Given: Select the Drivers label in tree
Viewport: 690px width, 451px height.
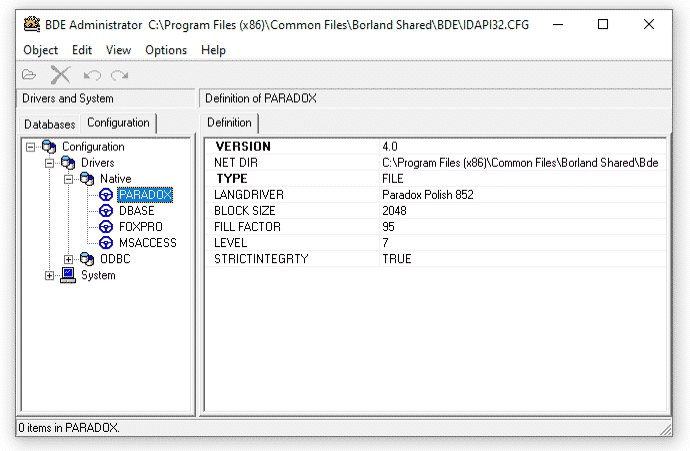Looking at the screenshot, I should [x=98, y=163].
